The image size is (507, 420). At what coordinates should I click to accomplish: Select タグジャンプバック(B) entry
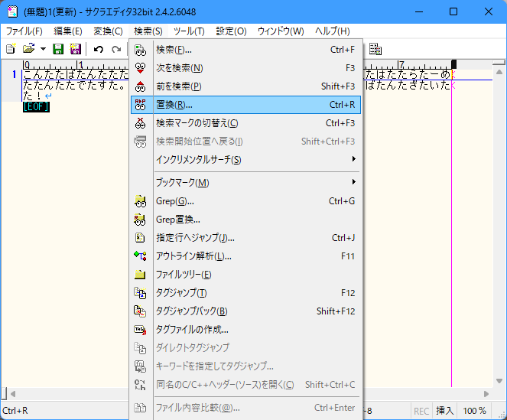245,311
